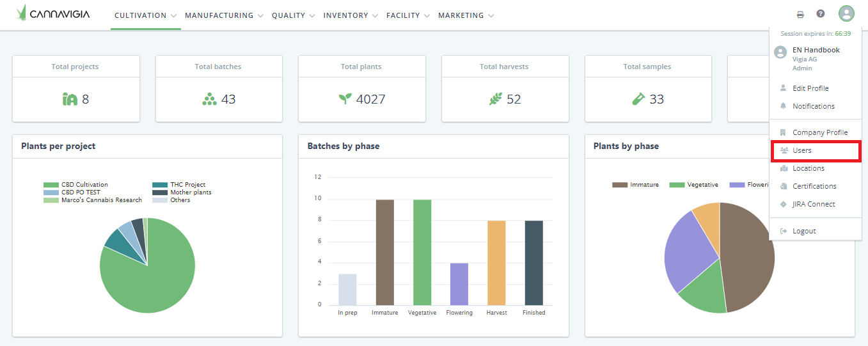Click the Total batches icon
This screenshot has width=868, height=346.
[209, 99]
